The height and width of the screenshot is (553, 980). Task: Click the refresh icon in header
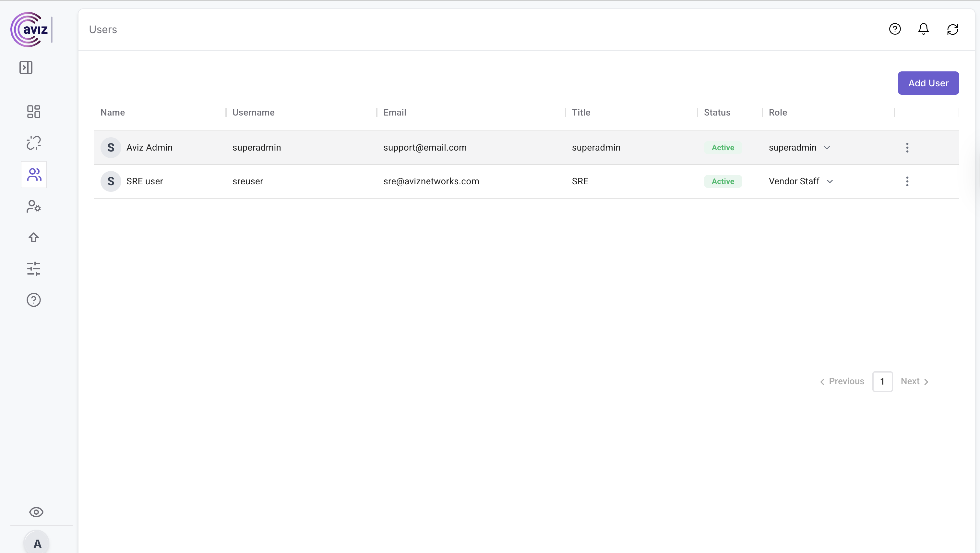click(x=952, y=29)
